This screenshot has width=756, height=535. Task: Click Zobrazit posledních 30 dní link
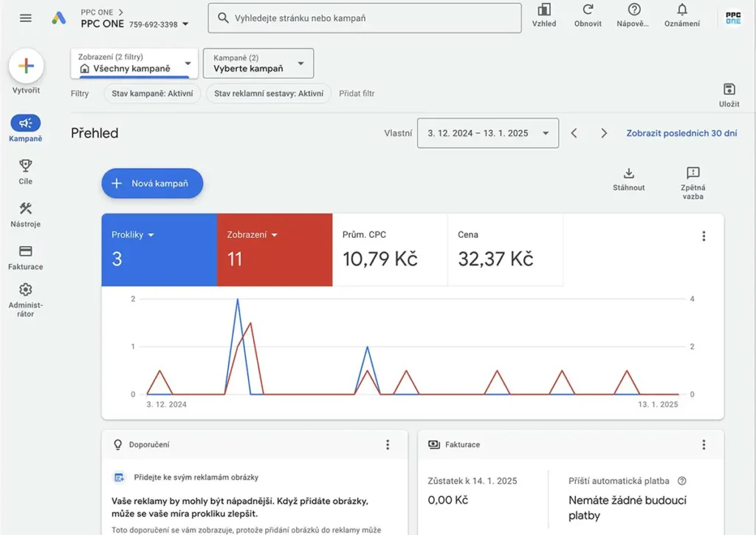tap(681, 133)
